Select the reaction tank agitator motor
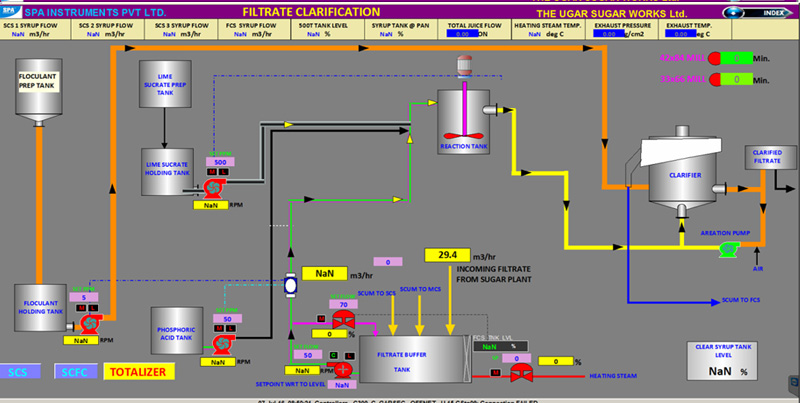Image resolution: width=800 pixels, height=403 pixels. tap(464, 65)
